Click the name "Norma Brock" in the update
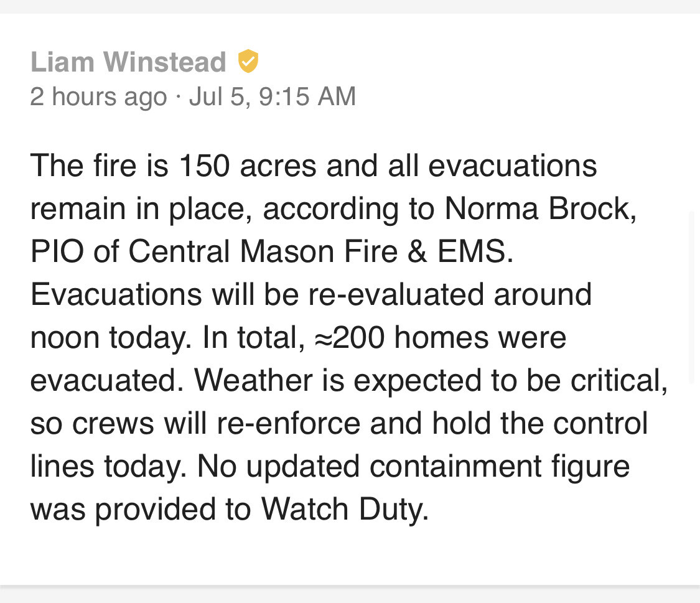700x603 pixels. [x=540, y=209]
